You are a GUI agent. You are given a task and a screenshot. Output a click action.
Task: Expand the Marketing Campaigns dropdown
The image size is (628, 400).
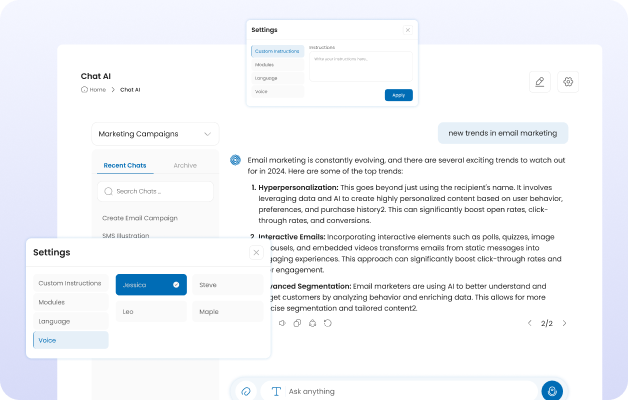pos(155,134)
